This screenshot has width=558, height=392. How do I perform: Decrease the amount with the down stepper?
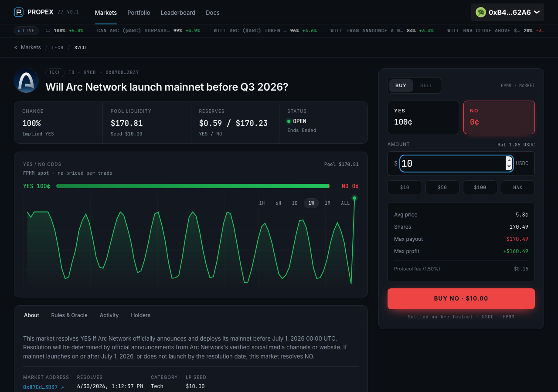click(x=509, y=167)
